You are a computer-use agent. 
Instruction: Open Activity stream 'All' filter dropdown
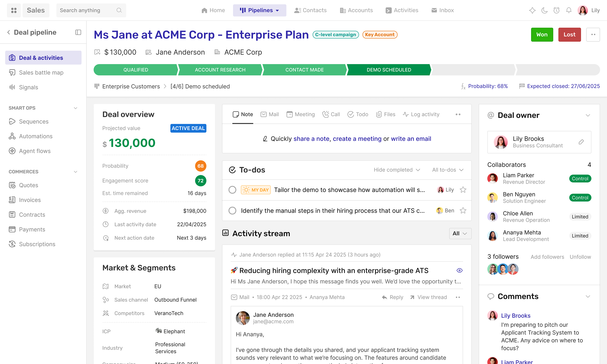(x=460, y=234)
